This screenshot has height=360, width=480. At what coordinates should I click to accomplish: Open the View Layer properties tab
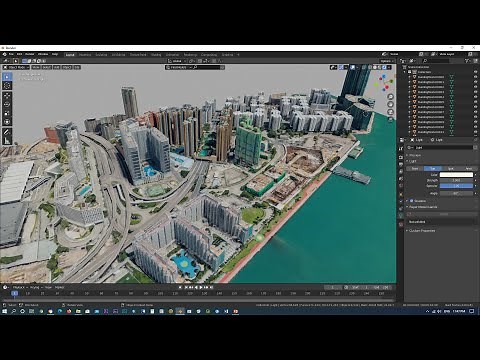tap(401, 172)
